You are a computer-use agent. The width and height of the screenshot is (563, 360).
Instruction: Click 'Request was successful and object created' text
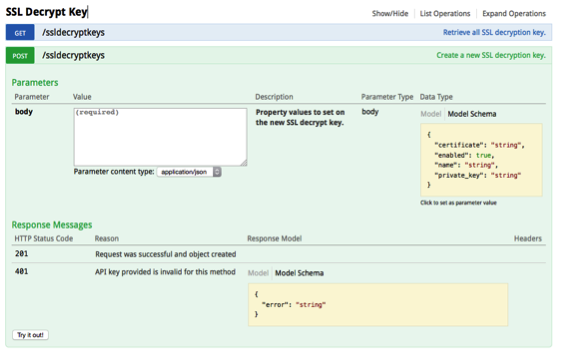[166, 254]
